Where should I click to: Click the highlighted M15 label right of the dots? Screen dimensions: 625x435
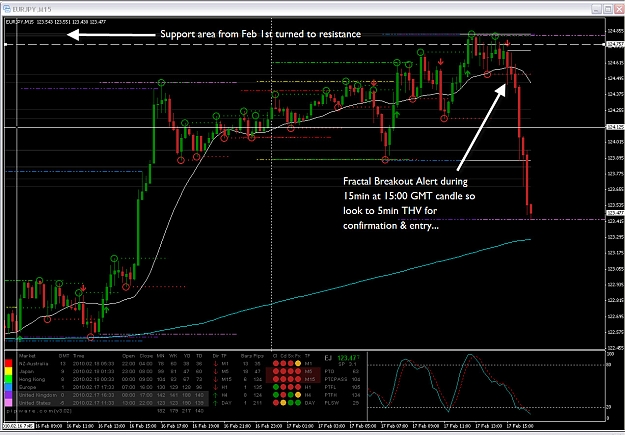coord(309,379)
